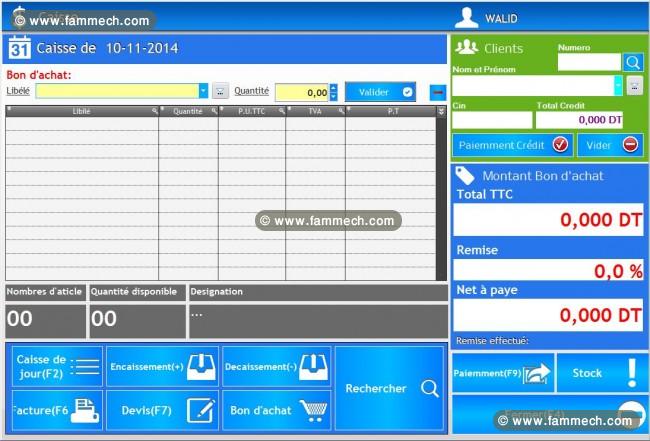Click the small button next to Libélé dropdown
The height and width of the screenshot is (441, 650).
220,91
